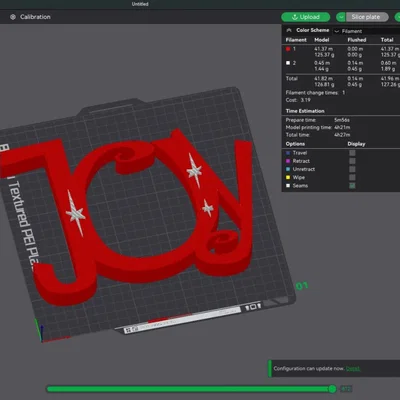Enable the Travel display checkbox
Viewport: 400px width, 400px height.
pyautogui.click(x=352, y=153)
